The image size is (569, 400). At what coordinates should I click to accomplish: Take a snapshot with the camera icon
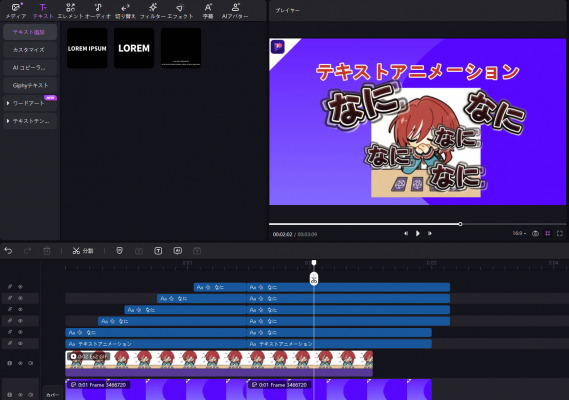(535, 233)
